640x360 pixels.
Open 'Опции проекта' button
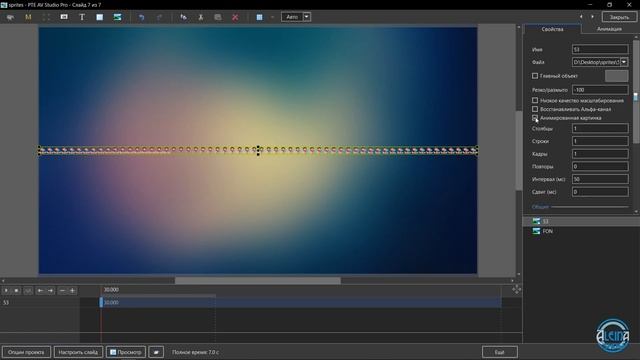click(26, 352)
